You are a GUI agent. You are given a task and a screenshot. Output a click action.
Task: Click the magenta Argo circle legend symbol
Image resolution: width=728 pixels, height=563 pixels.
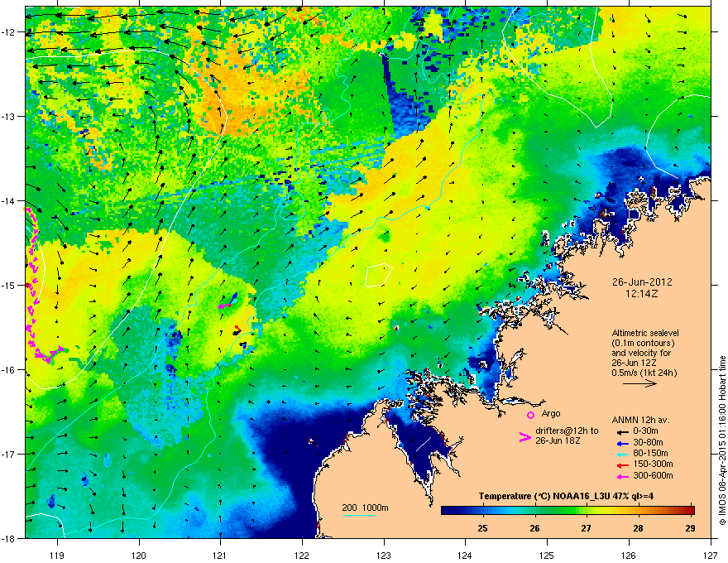(x=530, y=415)
